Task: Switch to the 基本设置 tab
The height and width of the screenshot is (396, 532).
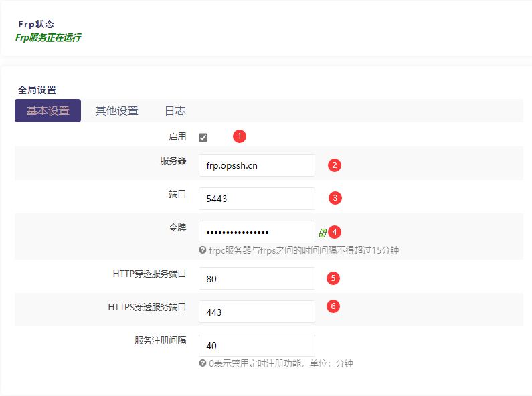Action: click(48, 110)
